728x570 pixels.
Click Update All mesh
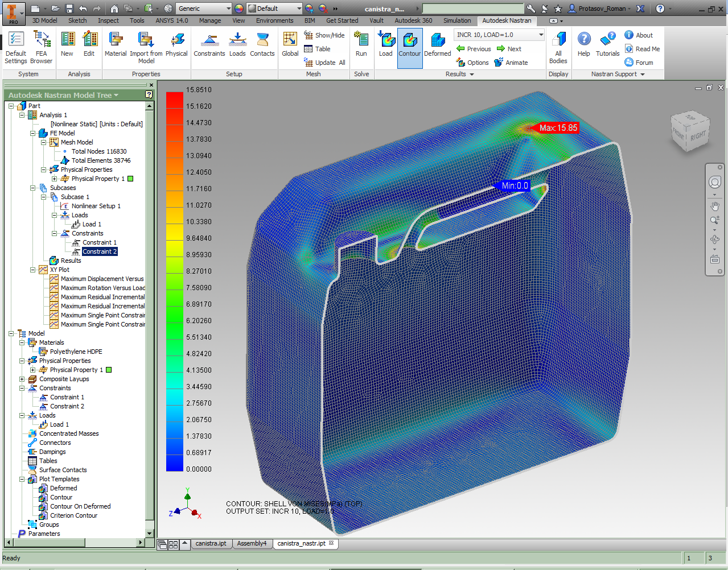[x=324, y=63]
